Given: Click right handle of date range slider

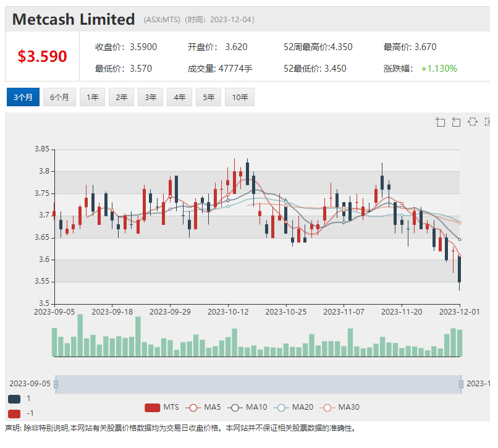Looking at the screenshot, I should (461, 384).
